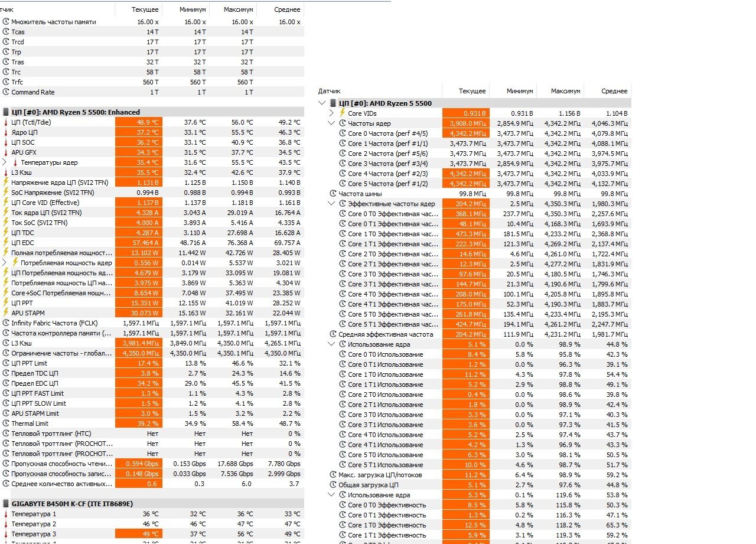Click the 39.2 % Thermal Limit value
756x544 pixels.
click(x=139, y=424)
